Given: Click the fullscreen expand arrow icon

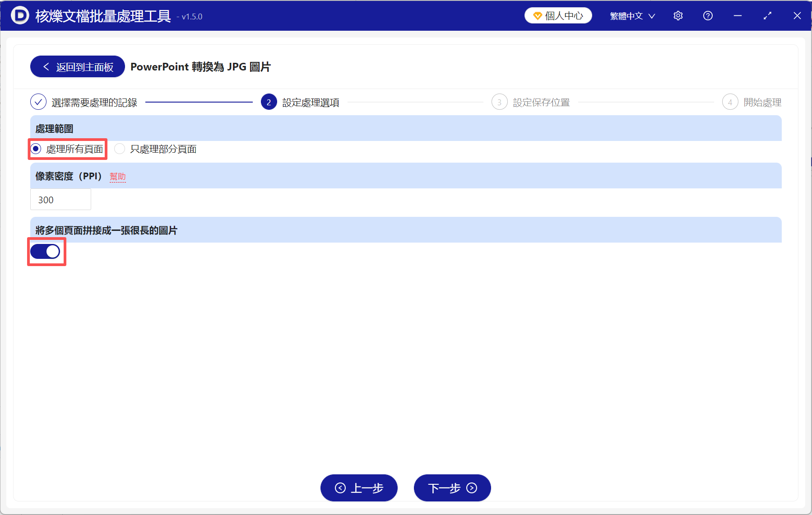Looking at the screenshot, I should coord(767,15).
